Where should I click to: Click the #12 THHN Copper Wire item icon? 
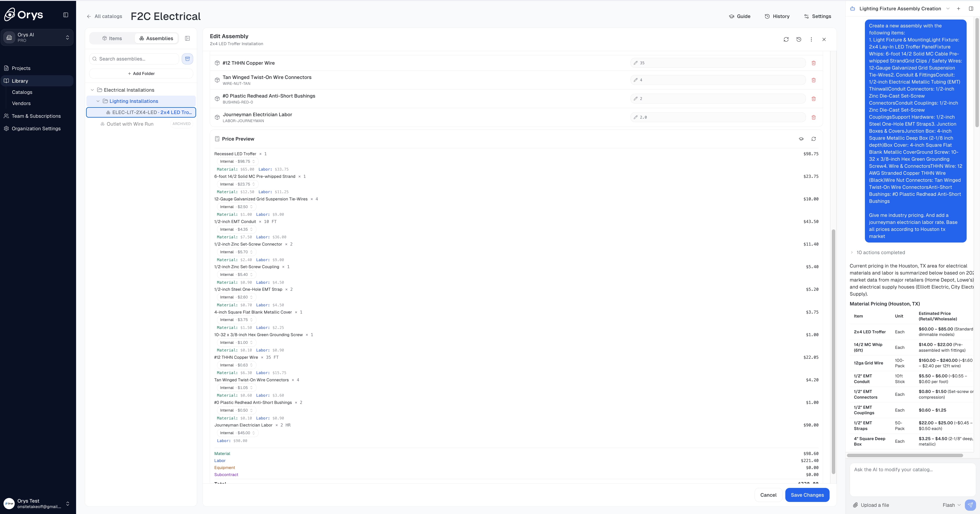point(217,63)
